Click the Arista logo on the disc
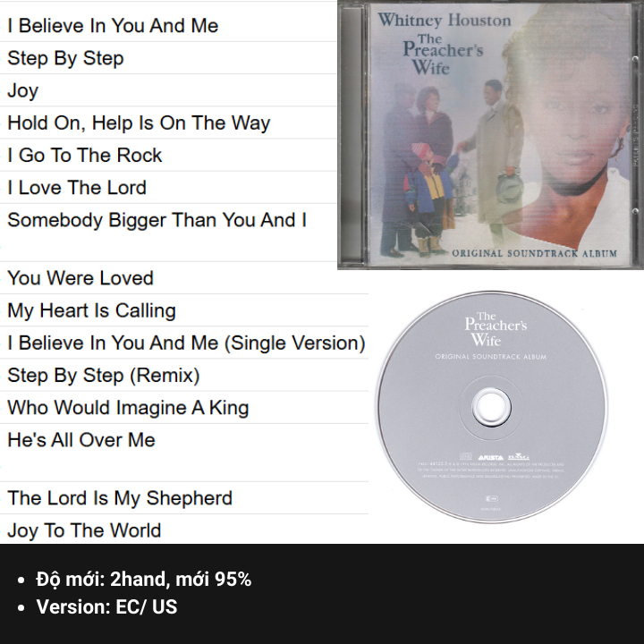Viewport: 644px width, 644px height. tap(490, 457)
